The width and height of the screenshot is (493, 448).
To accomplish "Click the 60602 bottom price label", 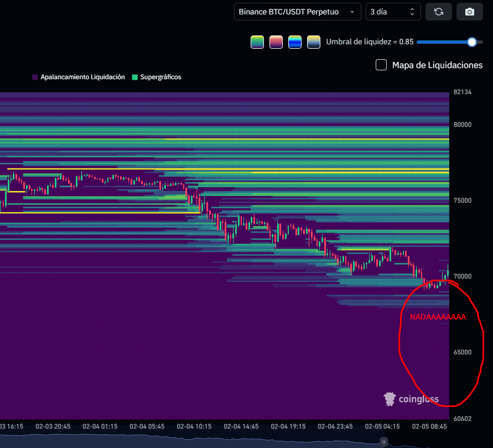I will click(x=462, y=419).
